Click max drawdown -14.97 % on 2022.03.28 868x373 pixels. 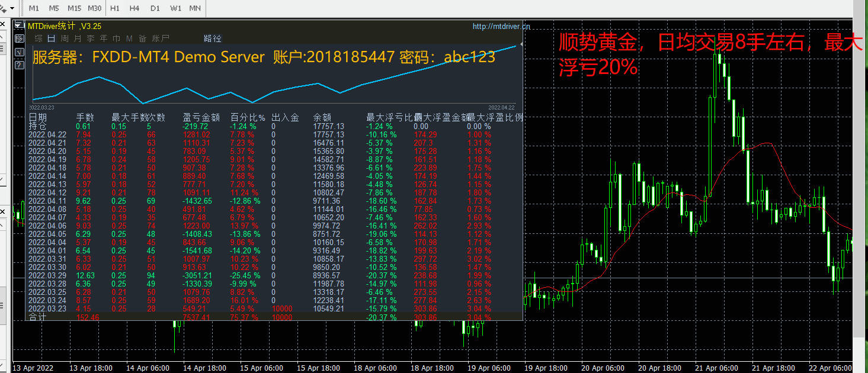(381, 284)
